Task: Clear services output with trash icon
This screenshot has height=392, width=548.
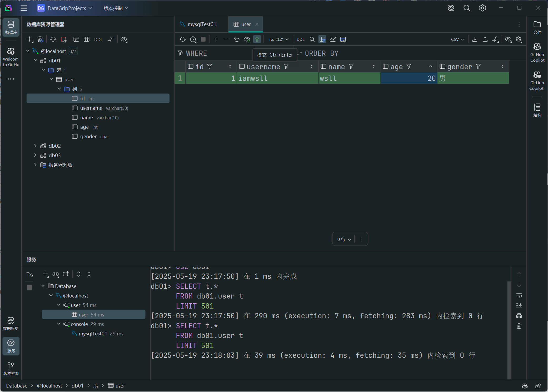Action: point(519,326)
